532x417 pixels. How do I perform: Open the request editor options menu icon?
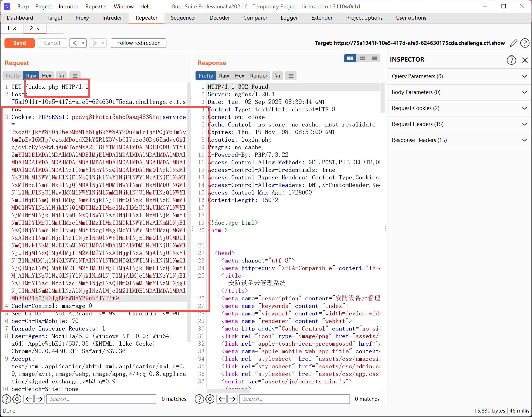coord(75,76)
